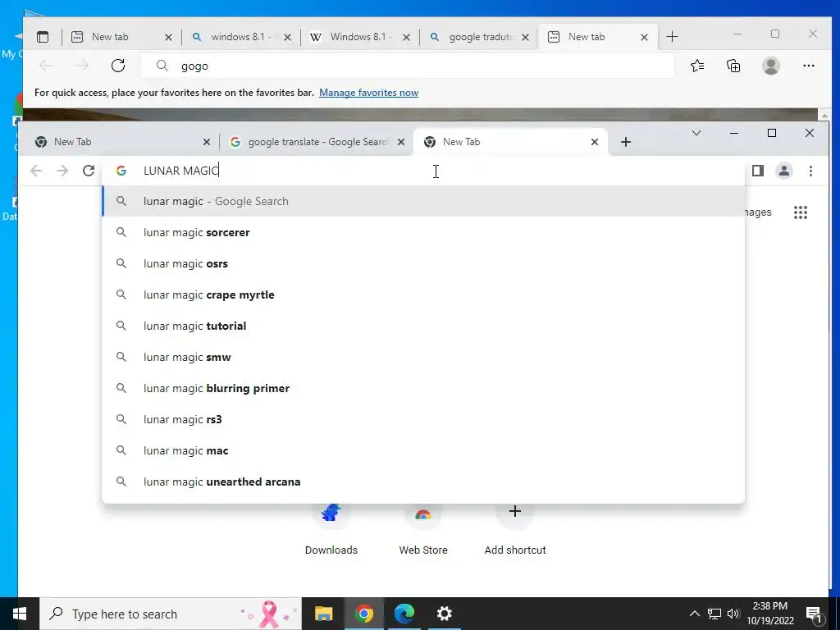840x630 pixels.
Task: Open Chrome side panel icon
Action: 757,171
